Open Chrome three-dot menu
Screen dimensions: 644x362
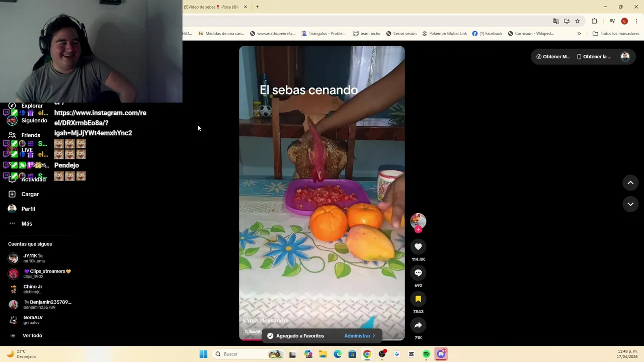coord(637,21)
